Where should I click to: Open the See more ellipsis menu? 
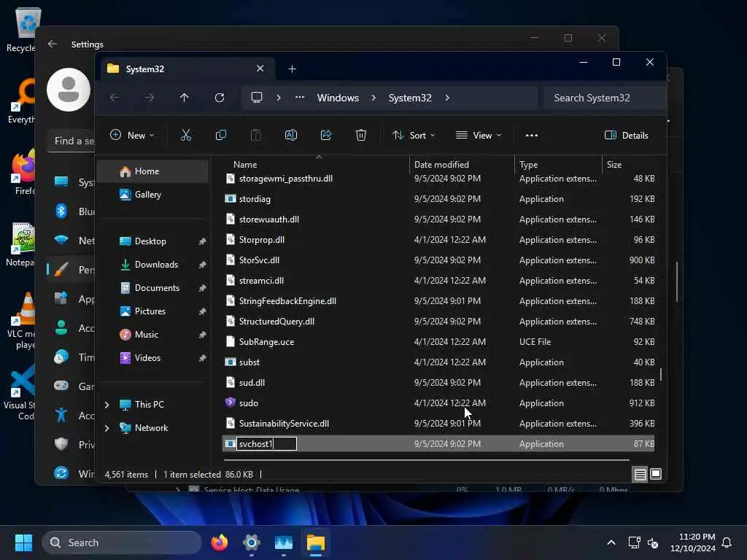[532, 135]
